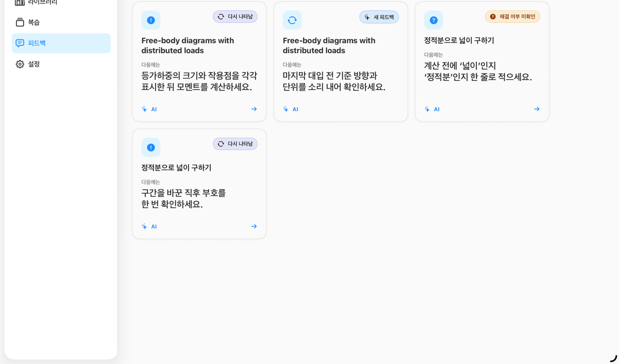Click 정적분으로 넓이 구하기 title above 구간을 바꾼
Viewport: 619px width, 364px height.
[x=176, y=167]
